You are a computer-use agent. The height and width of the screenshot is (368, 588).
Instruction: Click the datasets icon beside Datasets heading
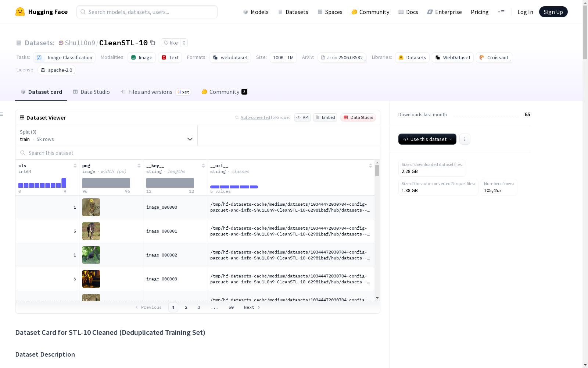click(x=19, y=43)
